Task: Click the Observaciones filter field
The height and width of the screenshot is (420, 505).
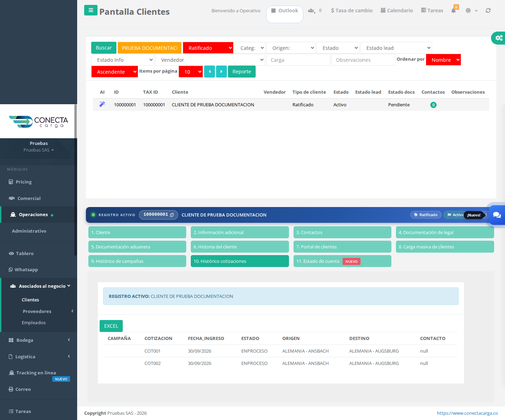Action: click(363, 60)
